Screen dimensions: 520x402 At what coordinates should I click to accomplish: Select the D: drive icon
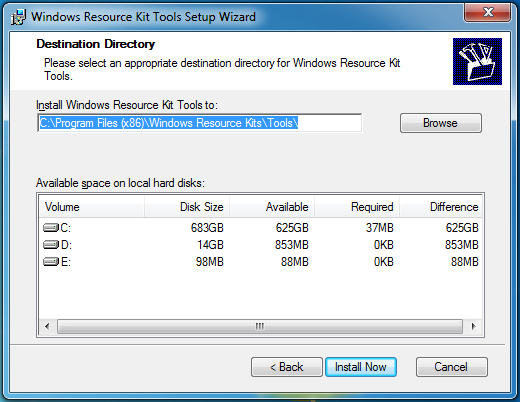coord(51,245)
